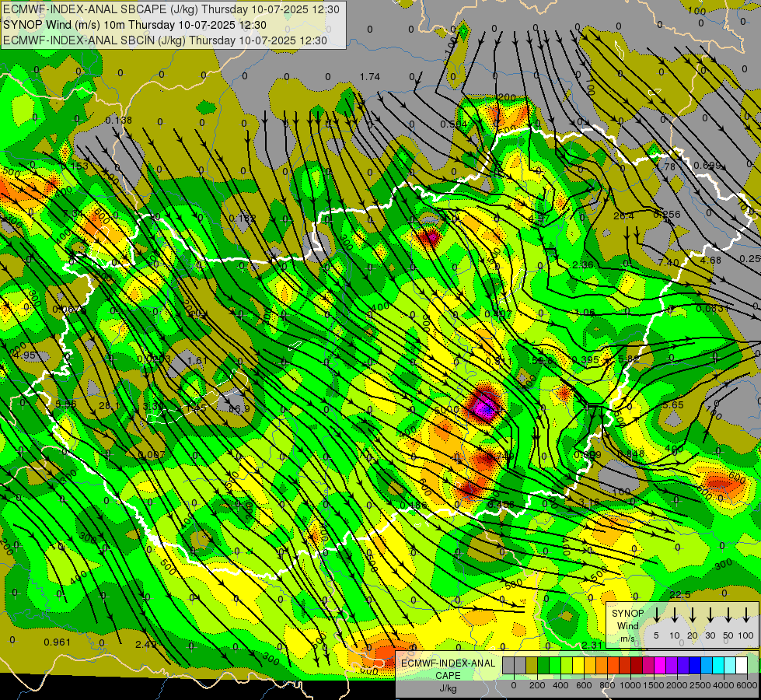Click the wind arrow above the 20 label
Viewport: 761px width, 700px height.
coord(693,614)
